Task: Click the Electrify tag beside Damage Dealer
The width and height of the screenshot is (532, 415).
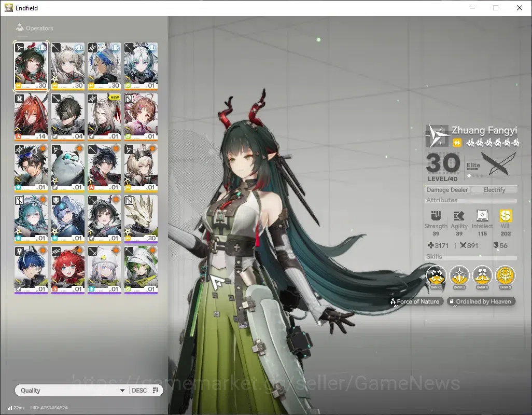Action: click(494, 190)
